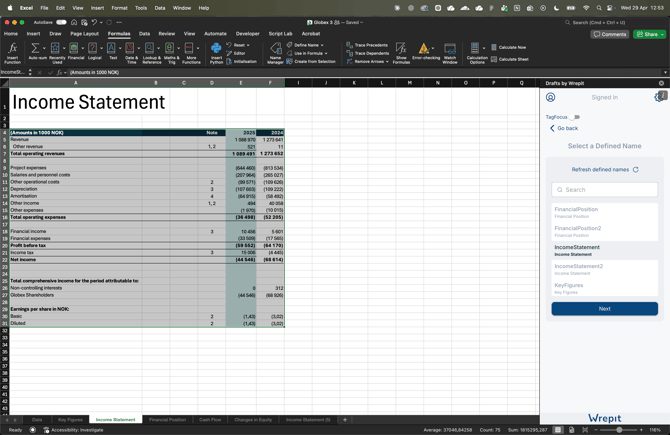
Task: Click the macOS Spotlight search icon
Action: pos(599,8)
